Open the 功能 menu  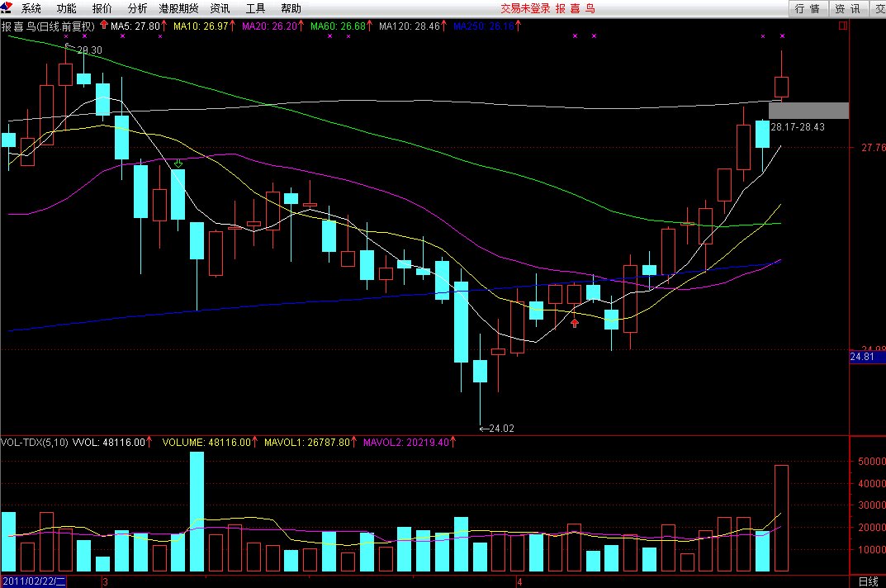(66, 9)
